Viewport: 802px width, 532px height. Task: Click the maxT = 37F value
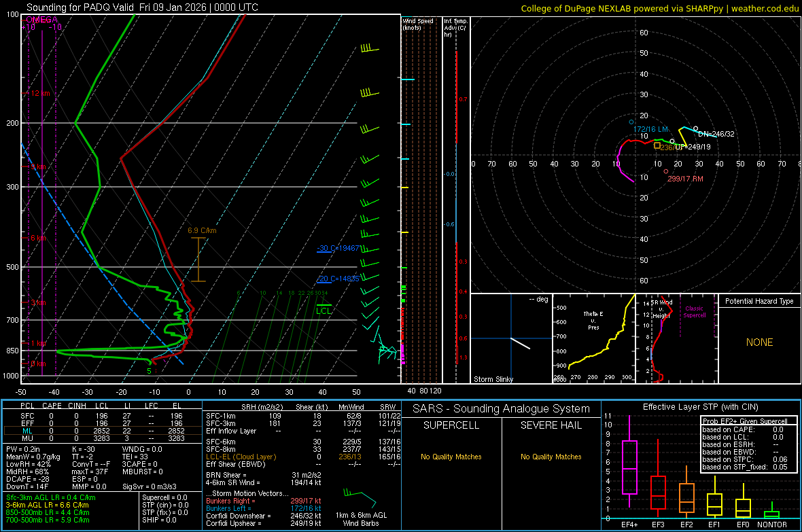pyautogui.click(x=90, y=472)
